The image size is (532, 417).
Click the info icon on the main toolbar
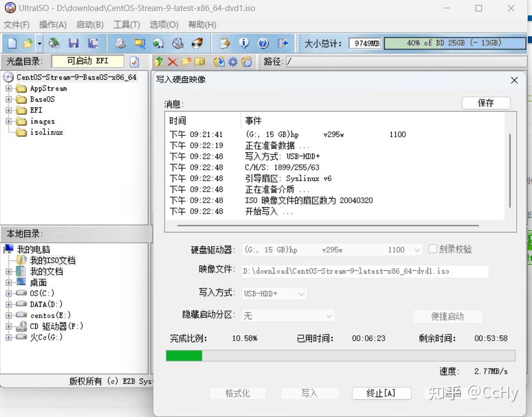[x=242, y=43]
